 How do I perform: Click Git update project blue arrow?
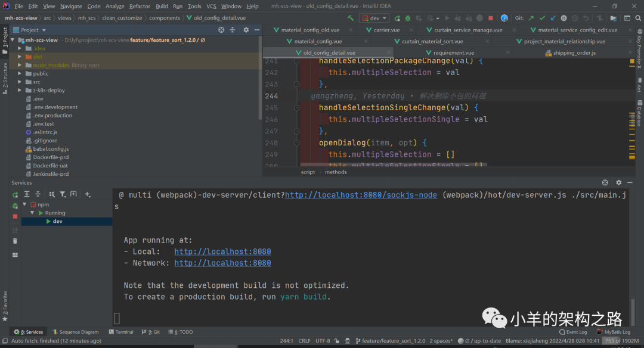pos(553,18)
